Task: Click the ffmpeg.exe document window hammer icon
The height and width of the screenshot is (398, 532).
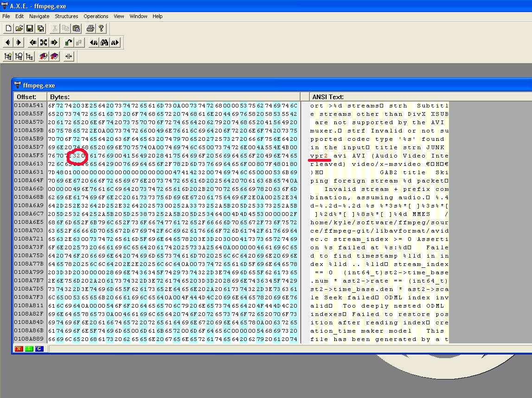Action: [18, 85]
